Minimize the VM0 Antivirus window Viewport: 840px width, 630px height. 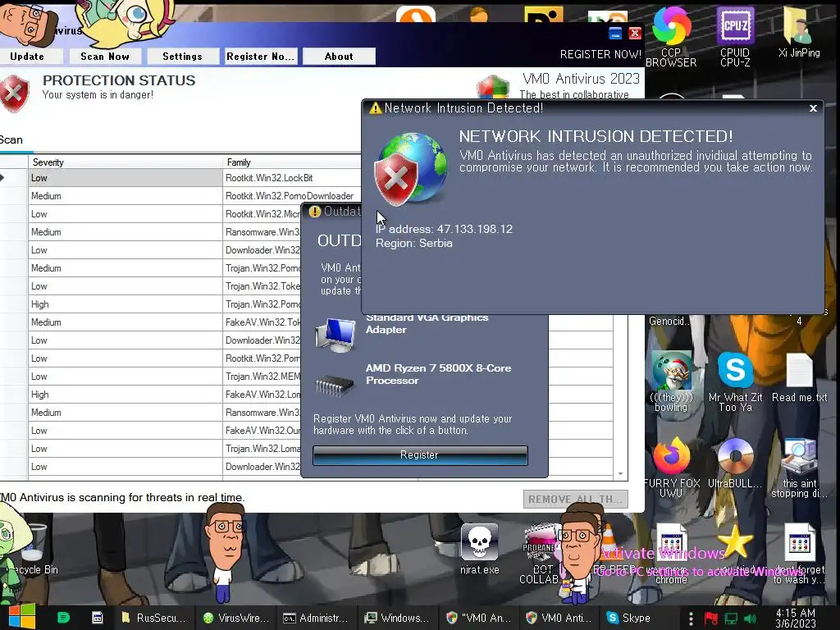pyautogui.click(x=615, y=33)
